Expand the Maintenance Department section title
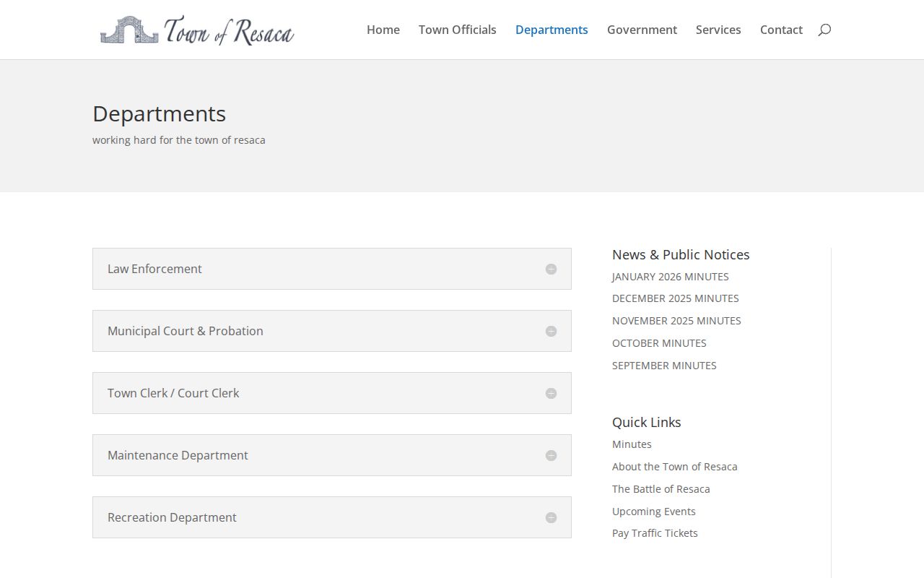Screen dimensions: 924x578 [178, 455]
